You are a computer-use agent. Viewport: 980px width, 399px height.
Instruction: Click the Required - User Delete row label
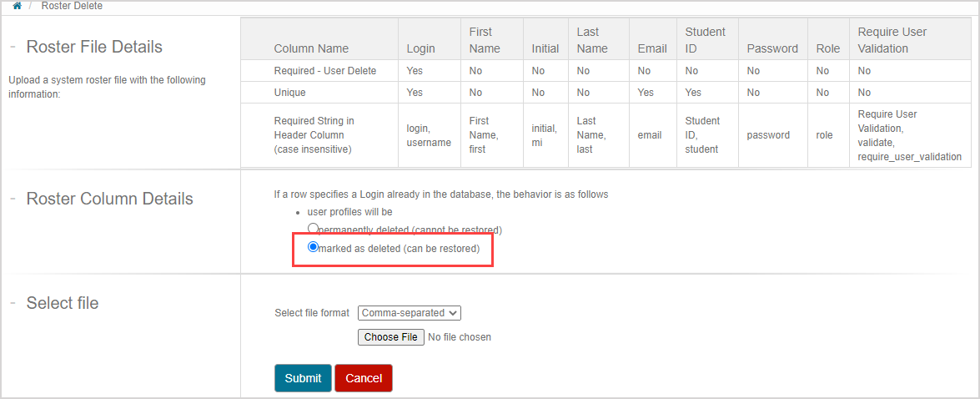(324, 71)
